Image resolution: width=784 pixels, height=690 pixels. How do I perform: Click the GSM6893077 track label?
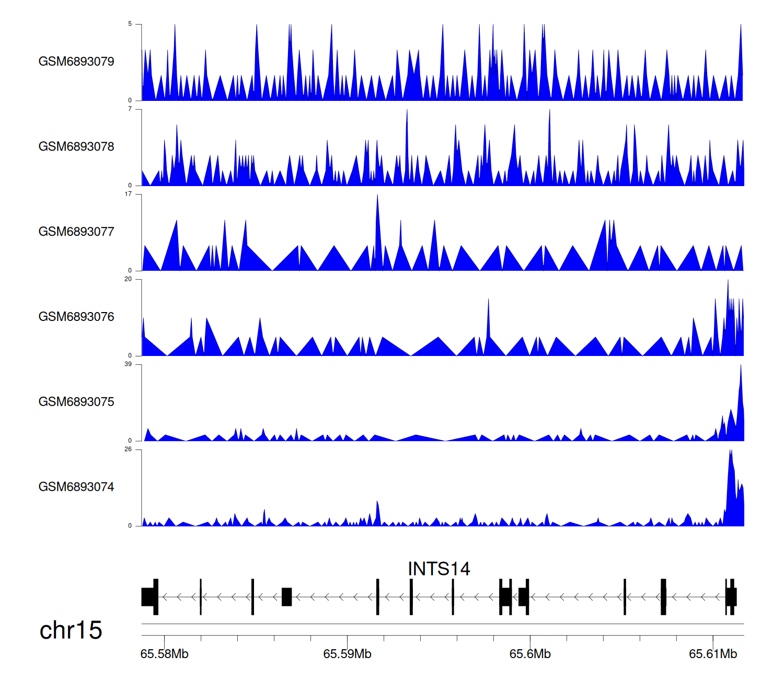click(76, 232)
